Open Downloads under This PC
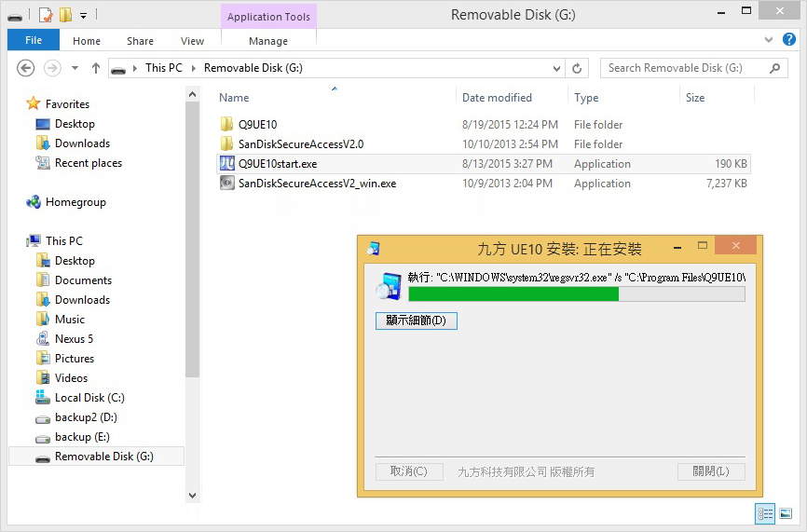 (82, 299)
